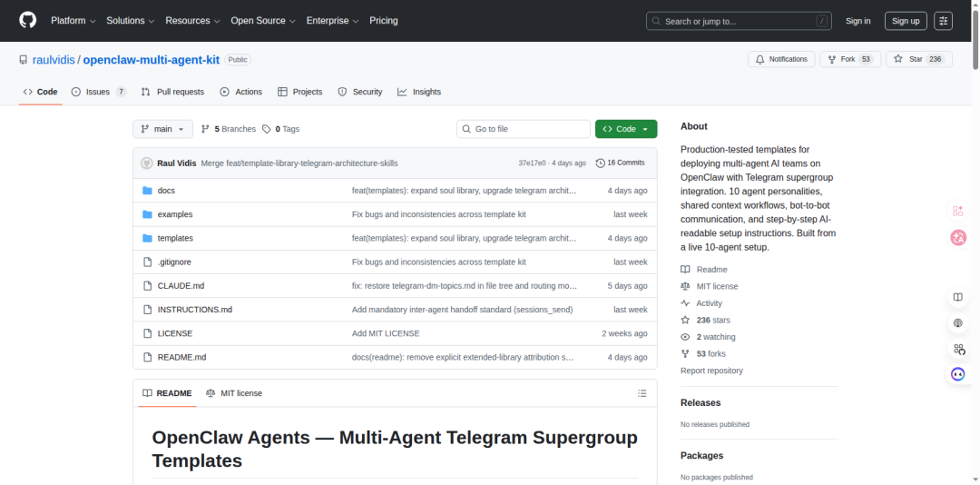Open the GitHub home logo
This screenshot has height=485, width=980.
pyautogui.click(x=27, y=21)
